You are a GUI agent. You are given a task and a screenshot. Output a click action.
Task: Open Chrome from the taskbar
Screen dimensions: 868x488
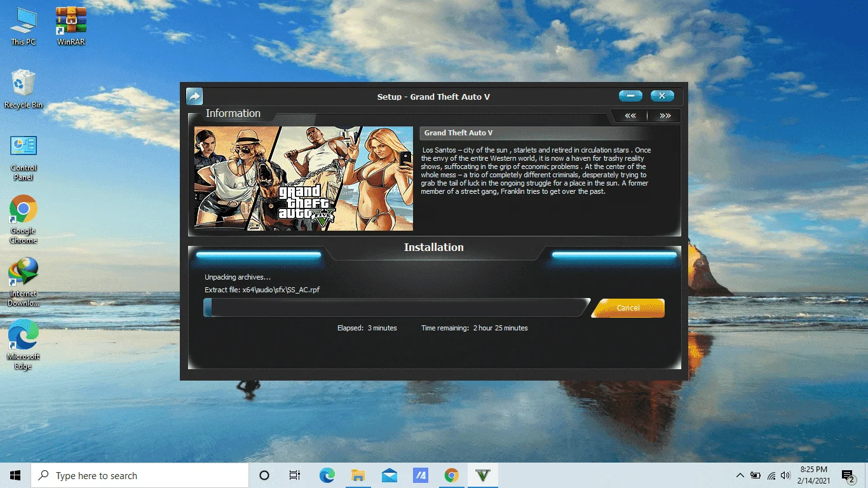tap(451, 475)
